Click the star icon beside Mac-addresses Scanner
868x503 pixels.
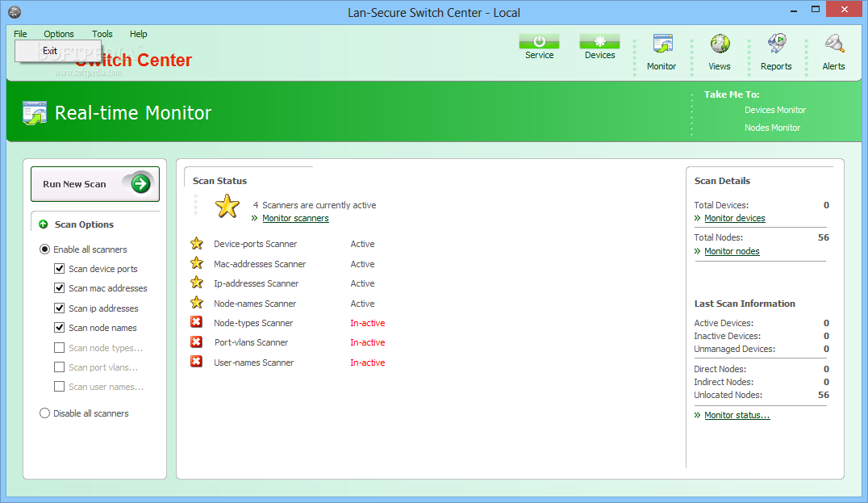(197, 263)
